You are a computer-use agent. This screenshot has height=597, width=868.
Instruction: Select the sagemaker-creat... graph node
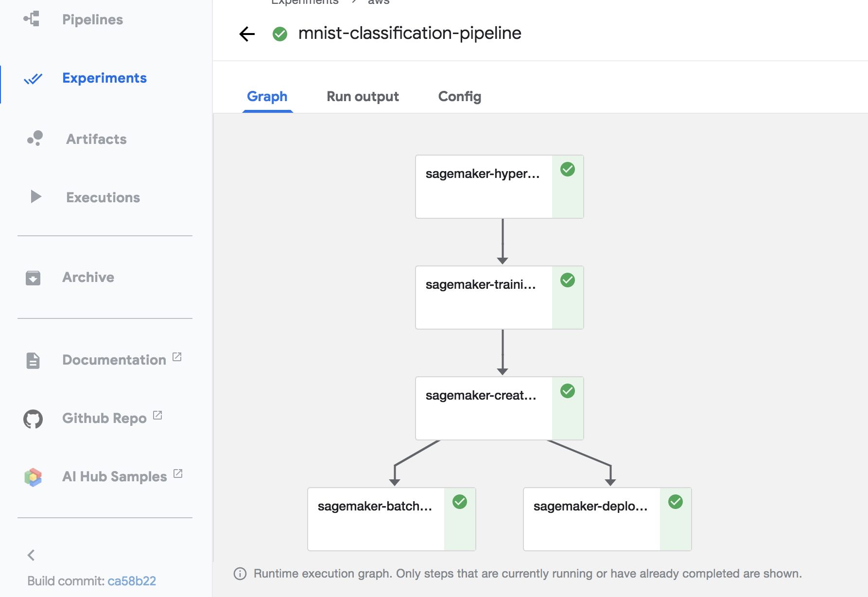[x=500, y=408]
